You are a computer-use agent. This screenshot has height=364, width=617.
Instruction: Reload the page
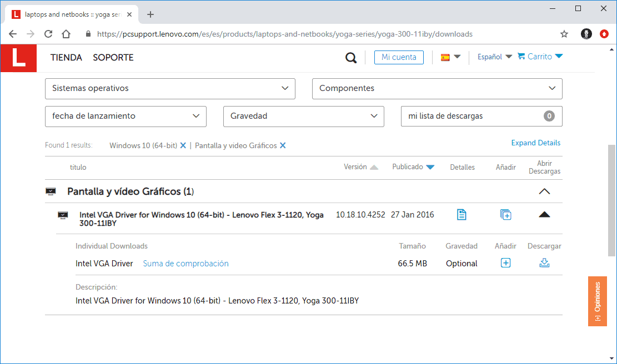[x=48, y=34]
